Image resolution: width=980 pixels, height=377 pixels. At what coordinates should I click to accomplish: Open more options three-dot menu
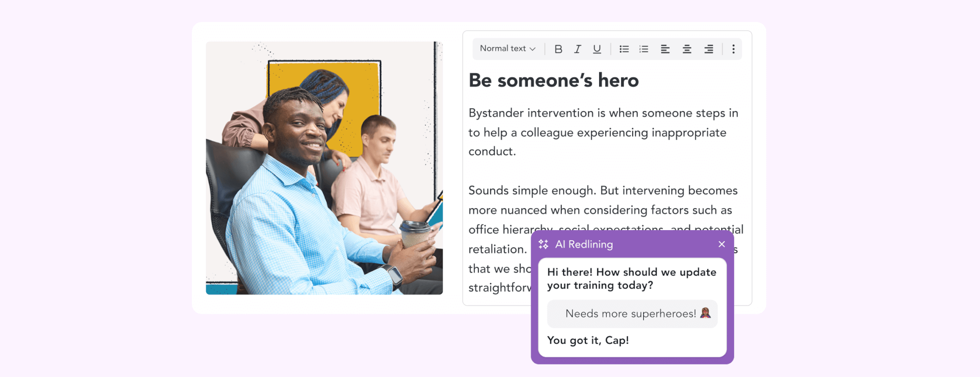733,49
